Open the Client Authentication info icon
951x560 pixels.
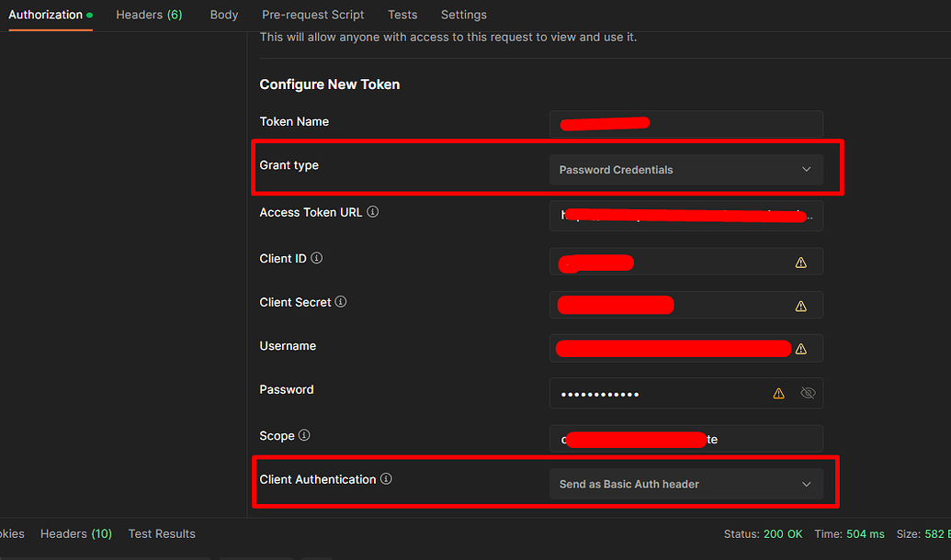pyautogui.click(x=386, y=478)
